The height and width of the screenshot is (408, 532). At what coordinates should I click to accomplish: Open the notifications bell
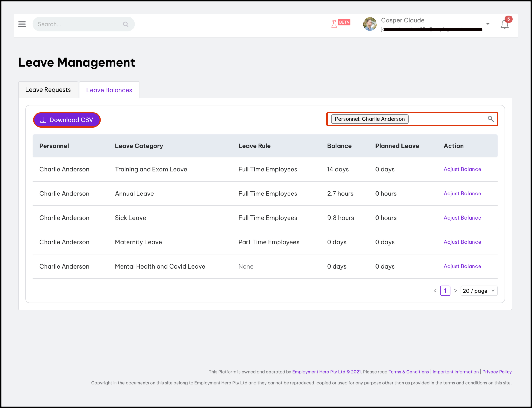[x=505, y=24]
